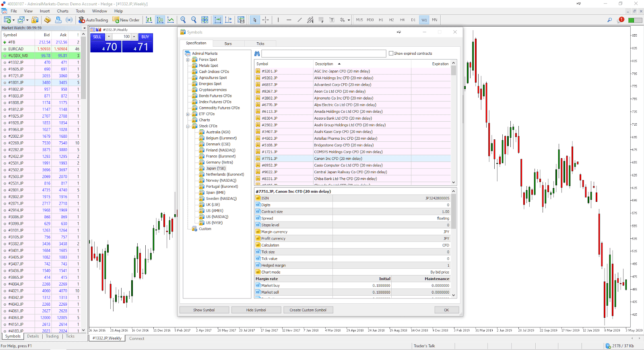Collapse the symbol details panel arrow
The width and height of the screenshot is (644, 350).
[454, 191]
